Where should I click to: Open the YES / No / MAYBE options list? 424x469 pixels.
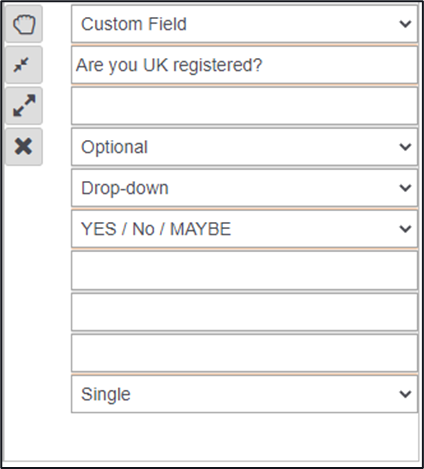point(244,229)
